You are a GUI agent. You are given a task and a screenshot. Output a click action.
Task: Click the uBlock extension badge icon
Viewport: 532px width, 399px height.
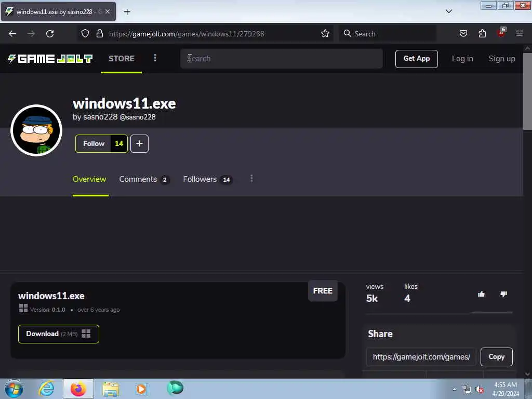point(501,33)
